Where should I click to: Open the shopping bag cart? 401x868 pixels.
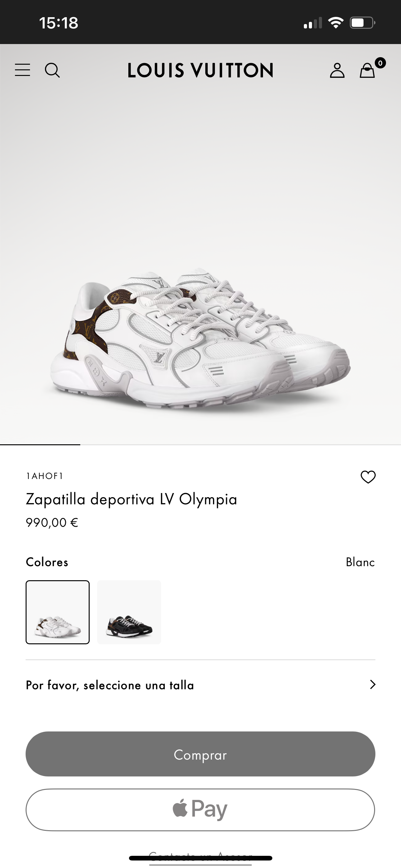[x=367, y=71]
